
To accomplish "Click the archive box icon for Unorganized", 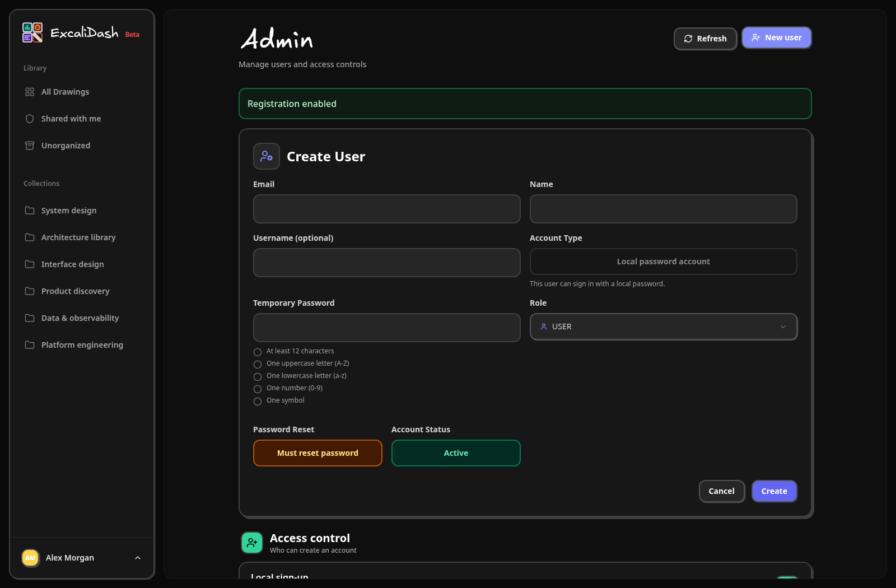I will (x=30, y=146).
